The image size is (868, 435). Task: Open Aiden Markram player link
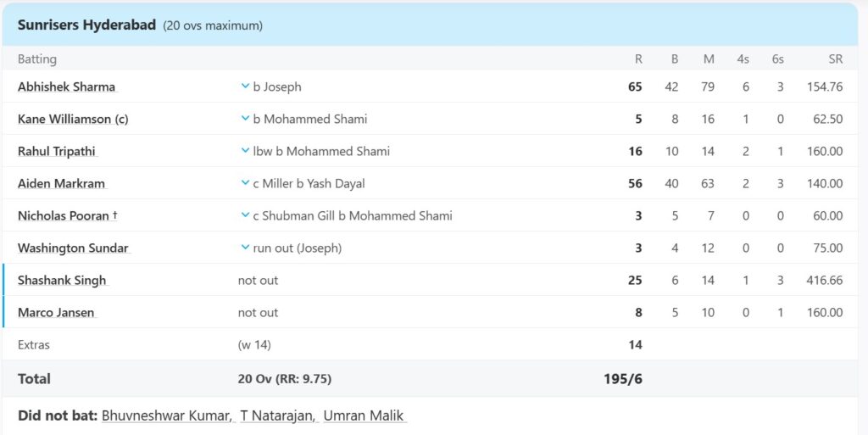pyautogui.click(x=61, y=184)
